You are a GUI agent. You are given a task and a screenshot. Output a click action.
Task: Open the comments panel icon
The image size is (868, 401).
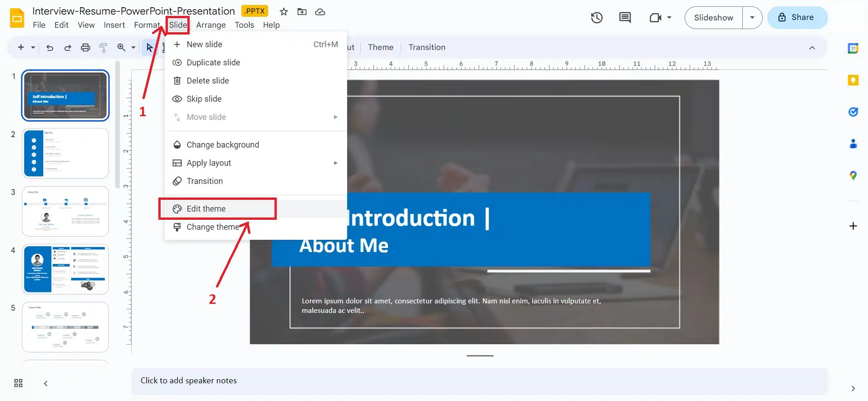625,18
